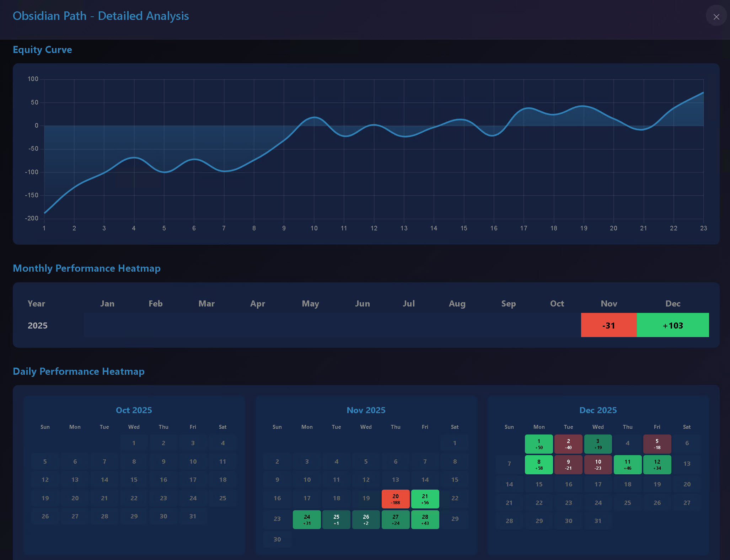The image size is (730, 560).
Task: Open the Nov 27 cell showing +24
Action: [395, 519]
